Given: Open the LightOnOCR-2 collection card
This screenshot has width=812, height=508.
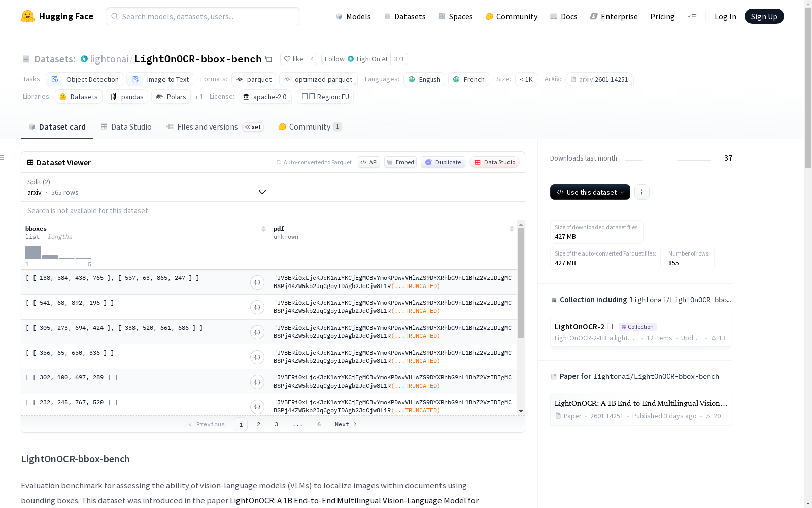Looking at the screenshot, I should tap(641, 332).
